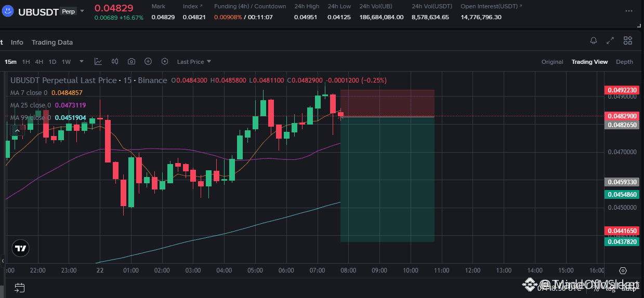Viewport: 644px width, 298px height.
Task: Click the left panel collapse arrow
Action: click(3, 261)
